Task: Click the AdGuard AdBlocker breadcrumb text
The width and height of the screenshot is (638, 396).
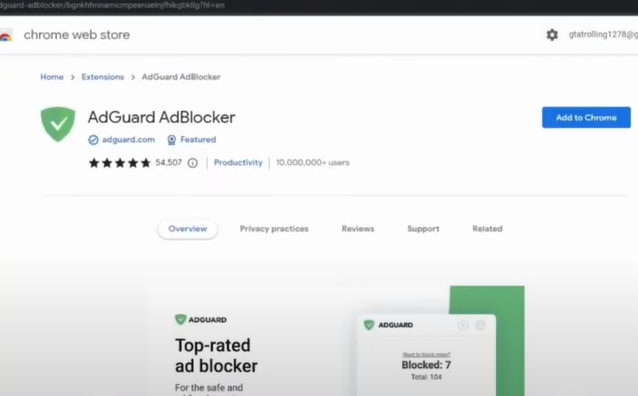Action: tap(181, 77)
